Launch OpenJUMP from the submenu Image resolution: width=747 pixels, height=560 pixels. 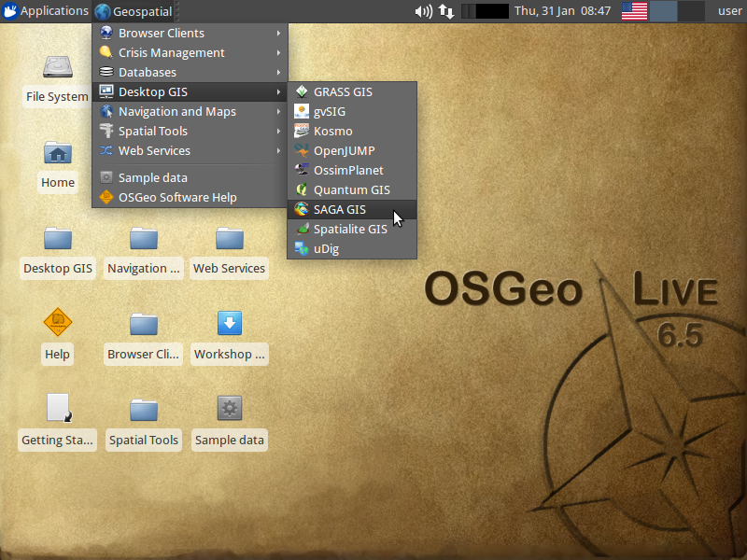click(x=352, y=150)
